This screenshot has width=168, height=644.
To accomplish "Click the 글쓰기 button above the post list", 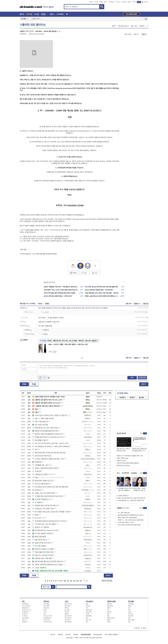I will (x=144, y=384).
